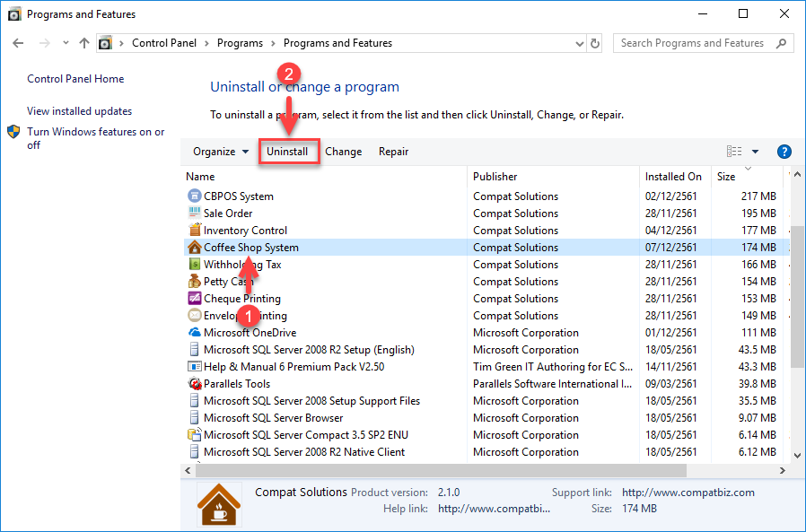Click the SQL Server 2008 R2 Setup icon

[194, 350]
